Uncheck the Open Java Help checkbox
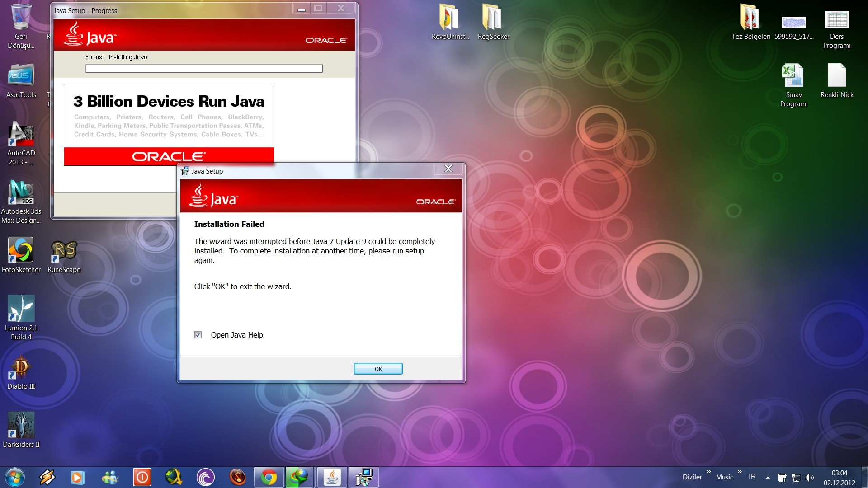The height and width of the screenshot is (488, 868). 198,335
